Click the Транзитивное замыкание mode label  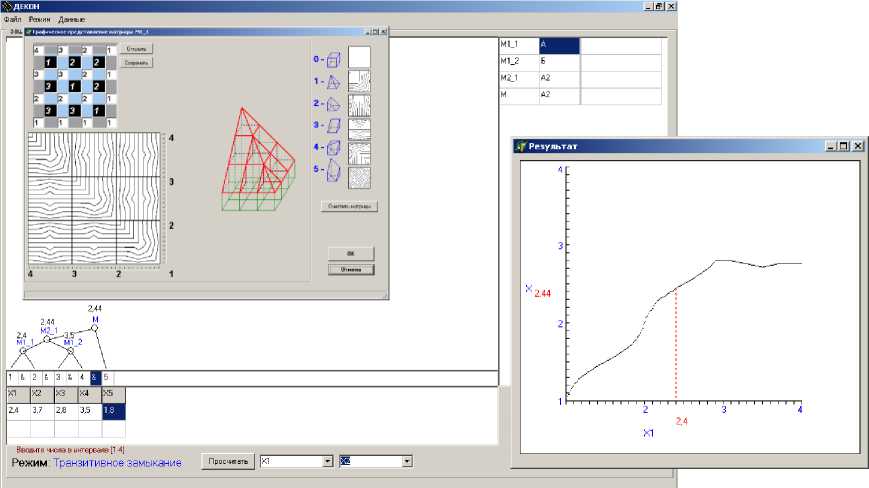[117, 463]
